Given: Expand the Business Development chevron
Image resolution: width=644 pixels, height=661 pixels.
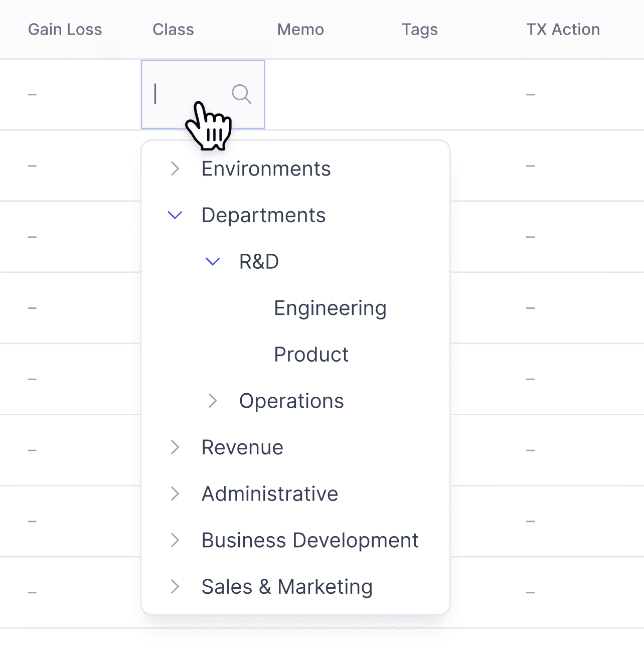Looking at the screenshot, I should 175,540.
